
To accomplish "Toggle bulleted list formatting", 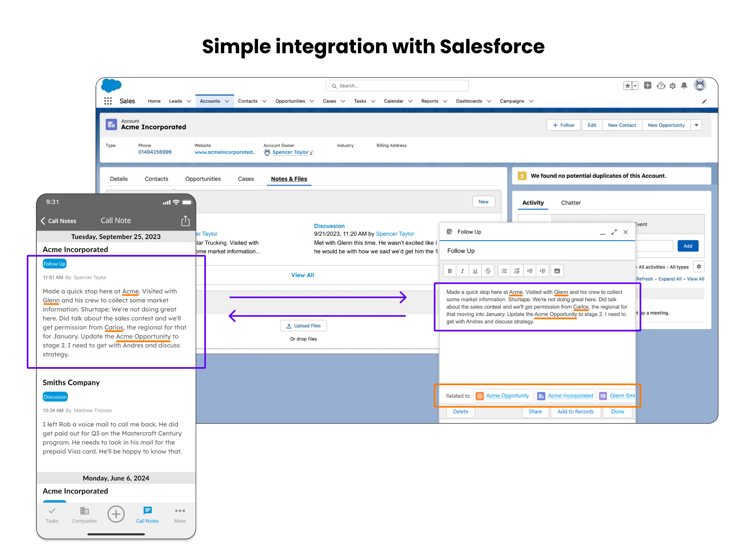I will (504, 271).
